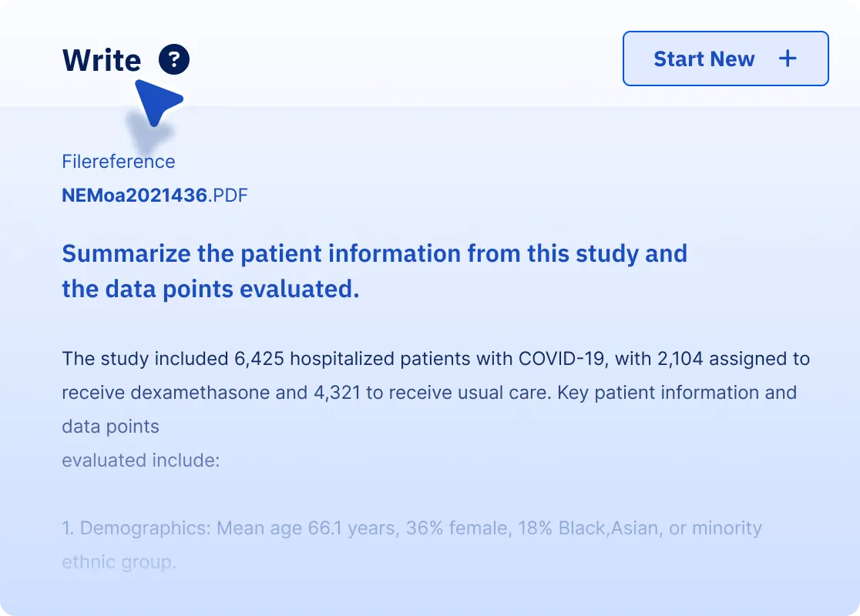The image size is (860, 616).
Task: Open the NEMoa2021436 file reference
Action: coord(135,196)
